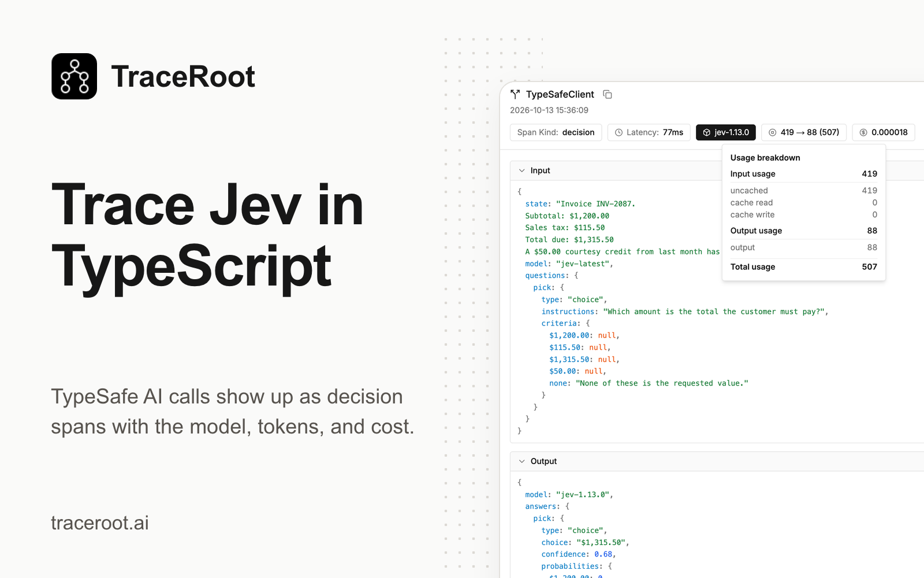Click the token icon in 419 → 88 badge
Screen dimensions: 924x578
(772, 132)
